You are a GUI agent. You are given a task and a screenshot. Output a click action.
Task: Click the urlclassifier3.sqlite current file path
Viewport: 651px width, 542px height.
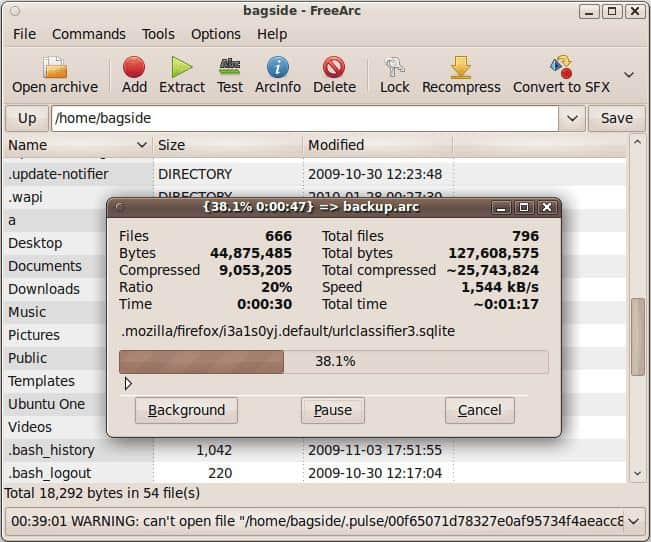tap(288, 331)
